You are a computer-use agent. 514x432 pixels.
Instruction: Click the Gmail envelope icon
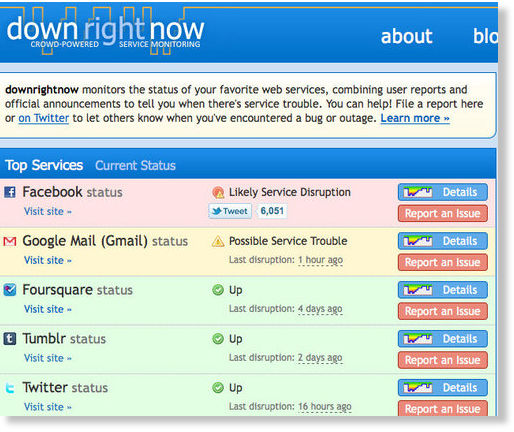click(10, 241)
